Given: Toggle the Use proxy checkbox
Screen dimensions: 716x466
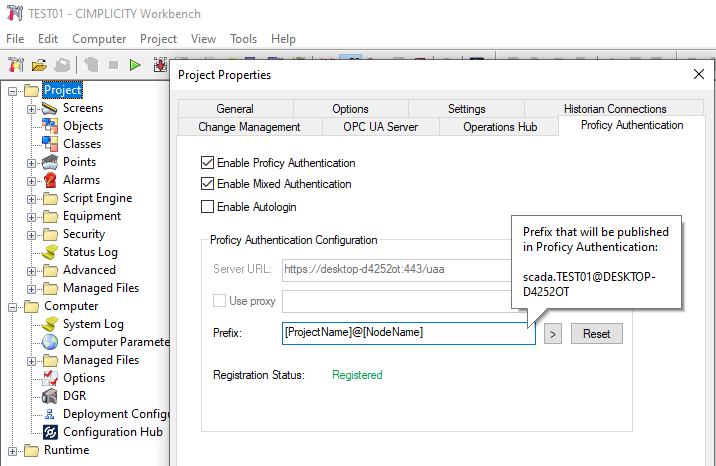Looking at the screenshot, I should (x=219, y=301).
